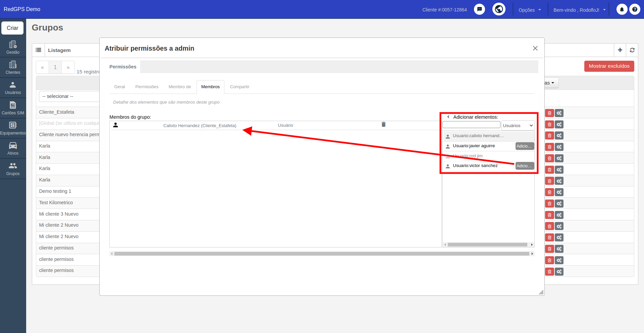This screenshot has width=644, height=333.
Task: Open the Usuários element type dropdown
Action: coord(518,125)
